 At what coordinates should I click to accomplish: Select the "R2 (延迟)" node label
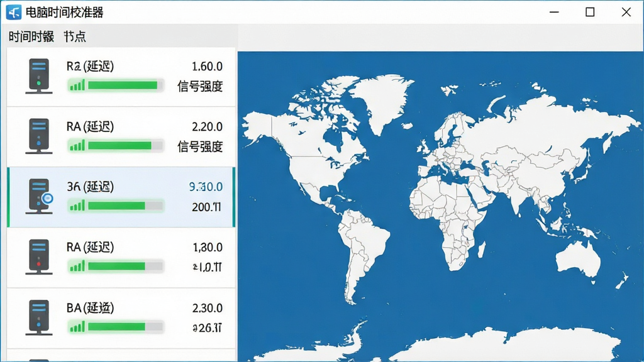(91, 66)
